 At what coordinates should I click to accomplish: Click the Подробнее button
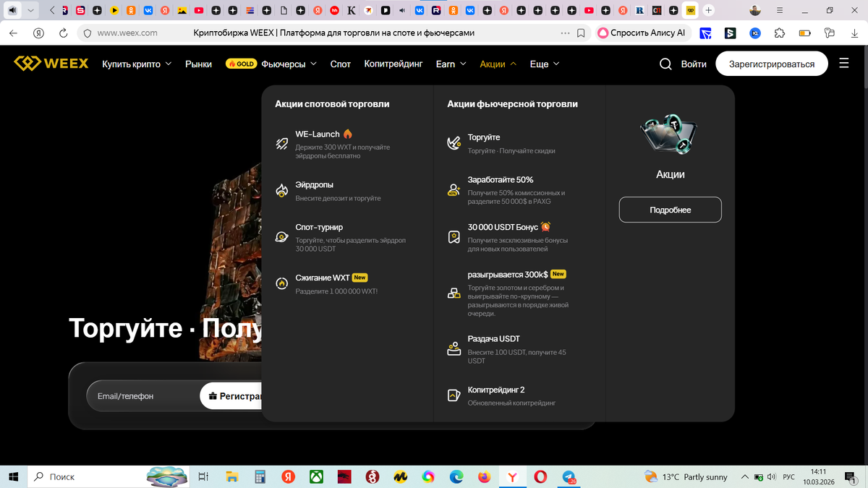670,210
